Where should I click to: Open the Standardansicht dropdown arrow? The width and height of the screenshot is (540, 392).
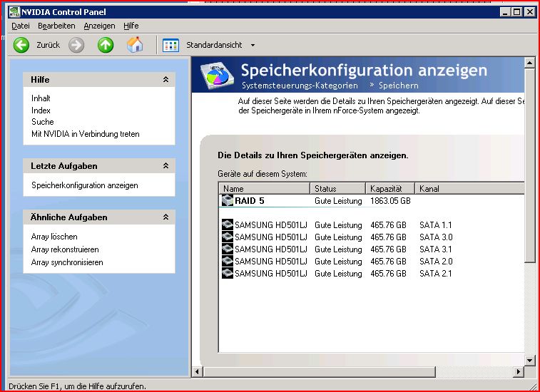[x=253, y=45]
